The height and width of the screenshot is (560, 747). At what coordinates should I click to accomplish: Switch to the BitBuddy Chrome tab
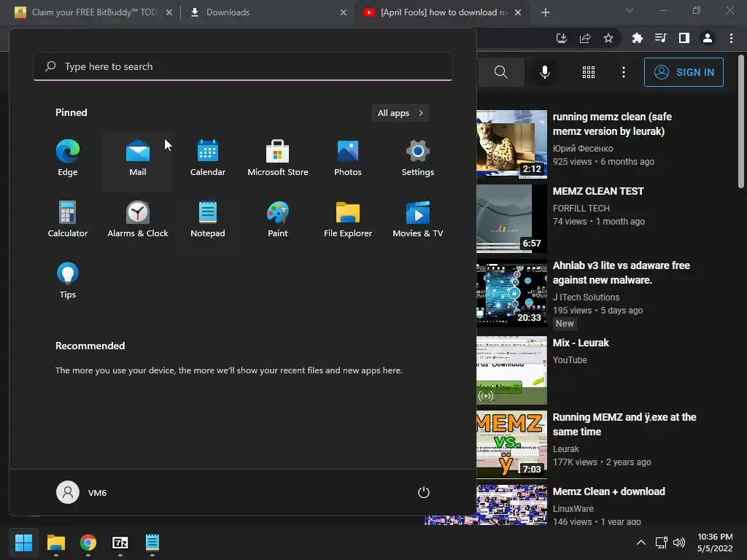(x=93, y=12)
